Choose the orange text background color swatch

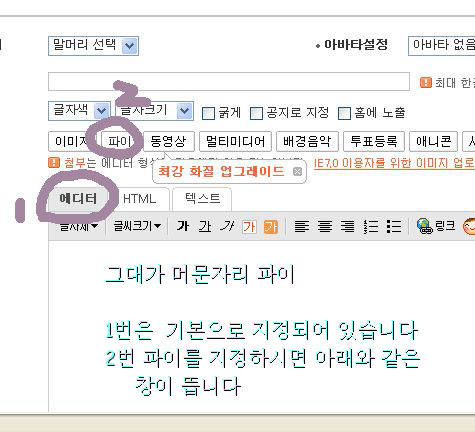pyautogui.click(x=271, y=227)
